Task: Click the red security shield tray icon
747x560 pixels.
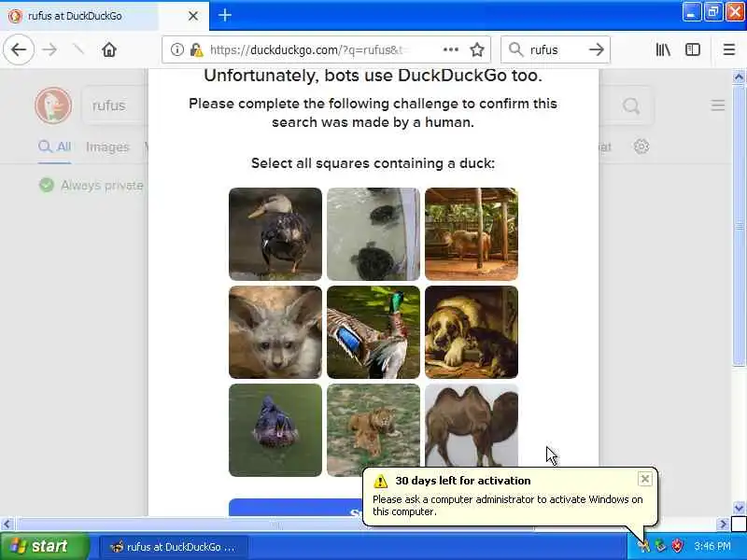Action: [x=676, y=546]
